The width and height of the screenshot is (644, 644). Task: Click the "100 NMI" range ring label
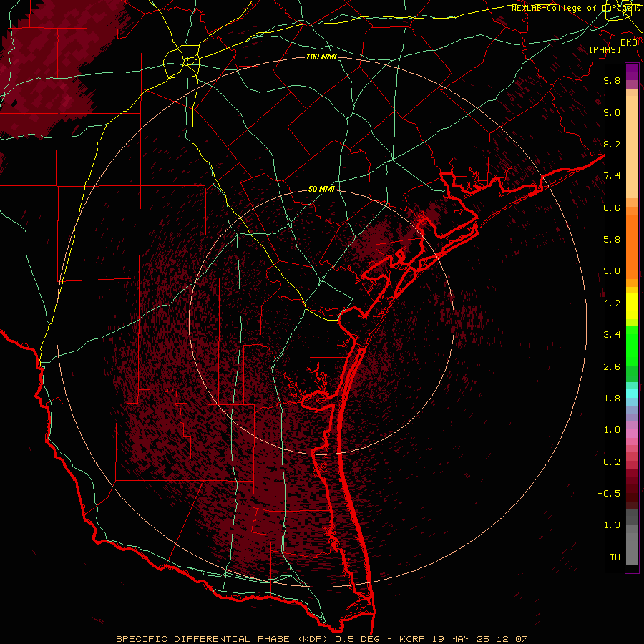point(321,57)
